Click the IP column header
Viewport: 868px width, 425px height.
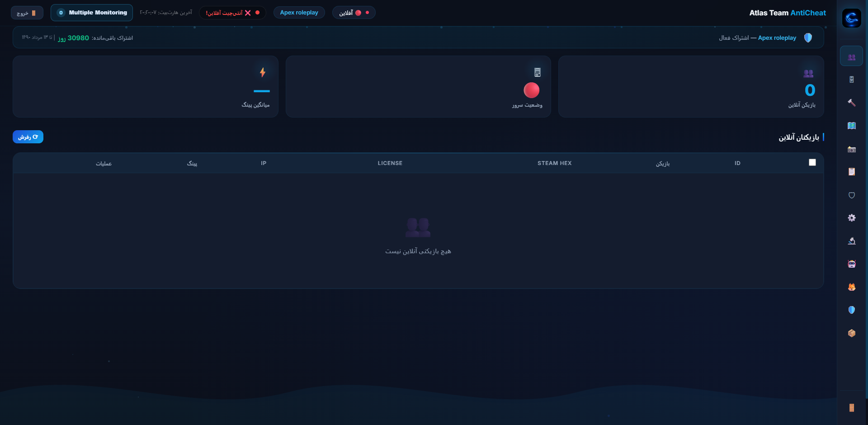264,163
